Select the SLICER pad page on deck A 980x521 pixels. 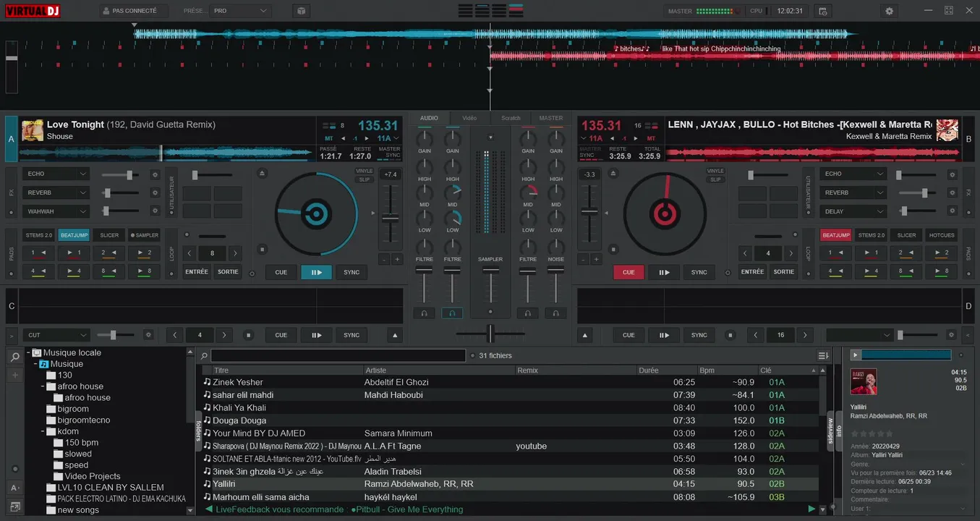[109, 235]
